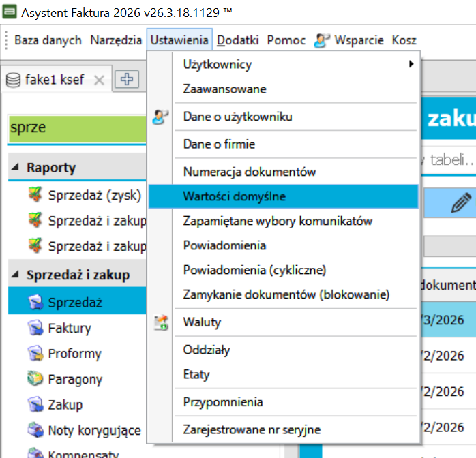
Task: Click the Sprzedaż (zysk) report icon
Action: 35,196
